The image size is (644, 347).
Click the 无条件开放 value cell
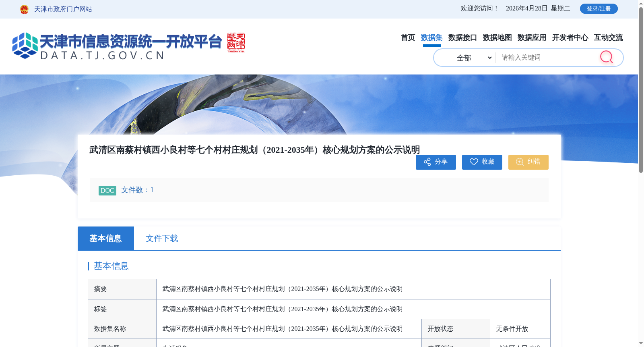[520, 329]
